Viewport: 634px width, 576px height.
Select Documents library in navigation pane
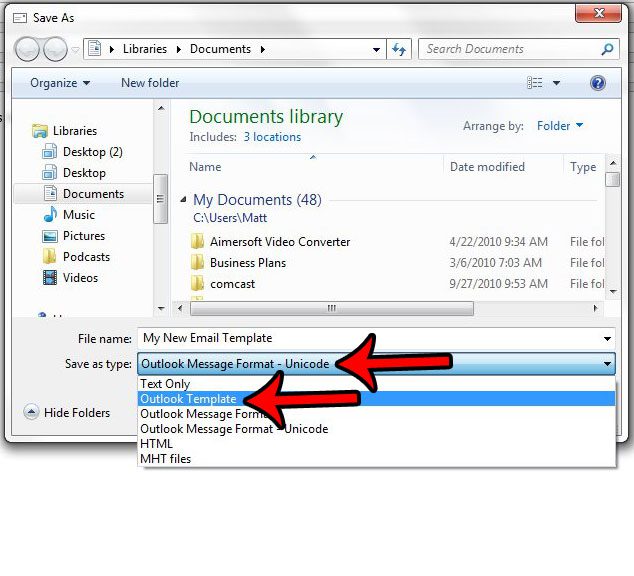[93, 194]
